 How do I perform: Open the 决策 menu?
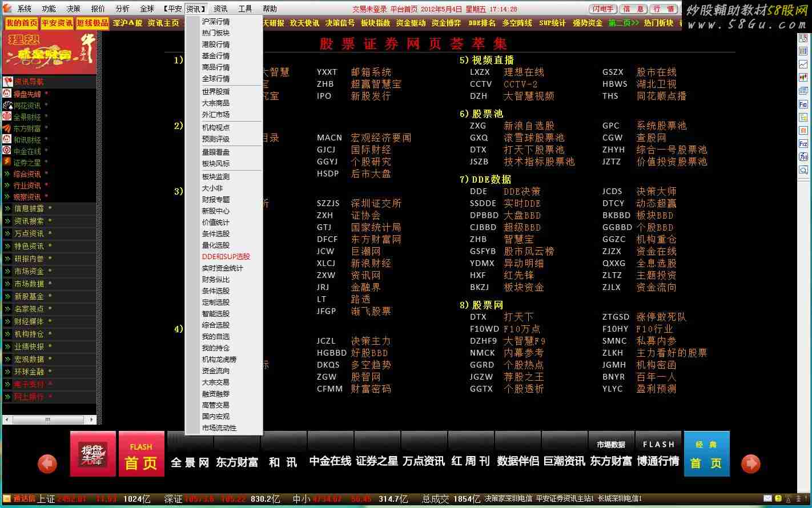click(x=74, y=9)
